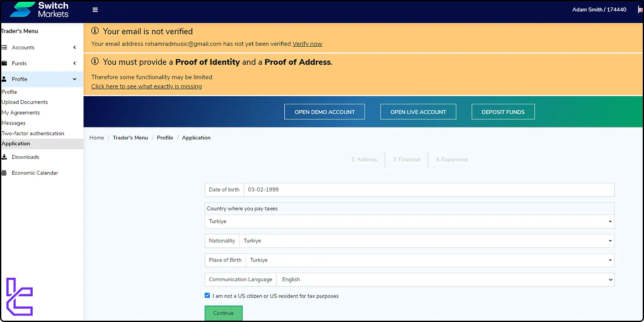Click Adam Smith / 174440 account name
The image size is (644, 322).
click(x=599, y=9)
